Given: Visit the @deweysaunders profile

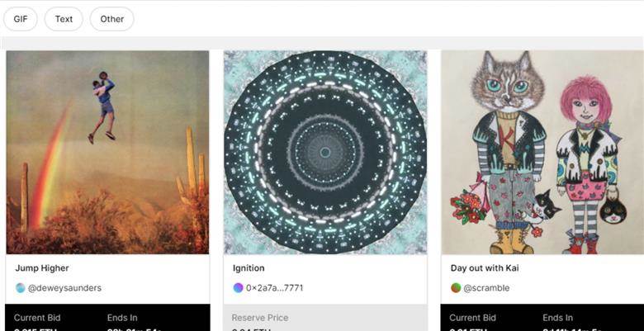Looking at the screenshot, I should click(x=64, y=288).
